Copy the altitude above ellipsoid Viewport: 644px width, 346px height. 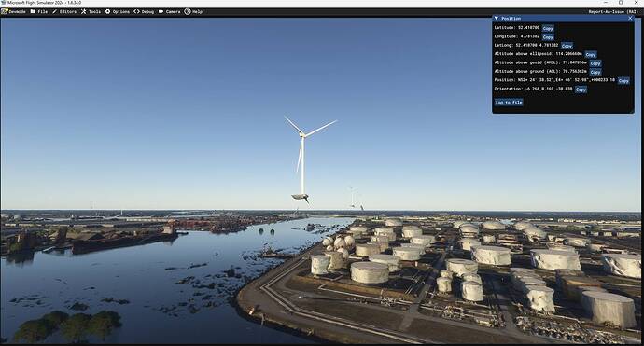(591, 55)
